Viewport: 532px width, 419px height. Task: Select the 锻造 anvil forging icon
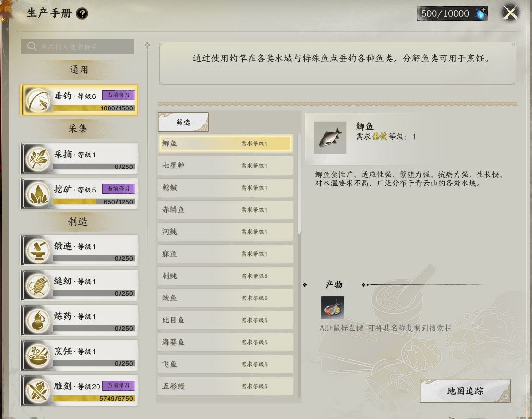click(37, 251)
